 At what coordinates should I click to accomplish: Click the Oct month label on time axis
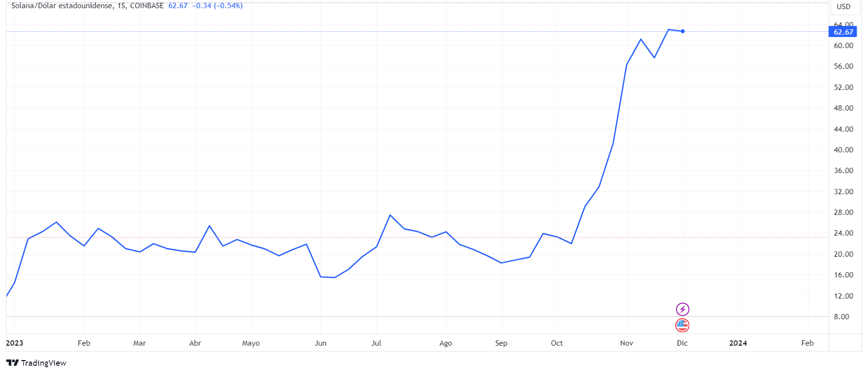(557, 343)
